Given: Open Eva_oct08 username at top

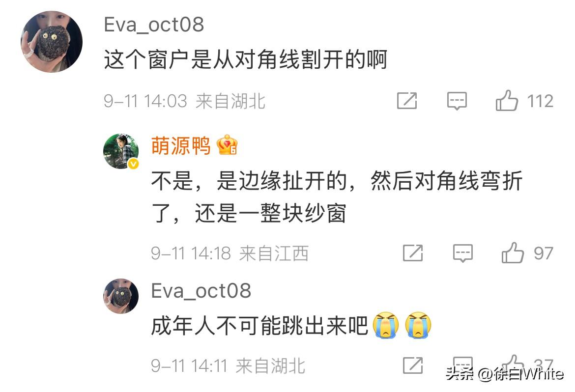Looking at the screenshot, I should click(154, 25).
